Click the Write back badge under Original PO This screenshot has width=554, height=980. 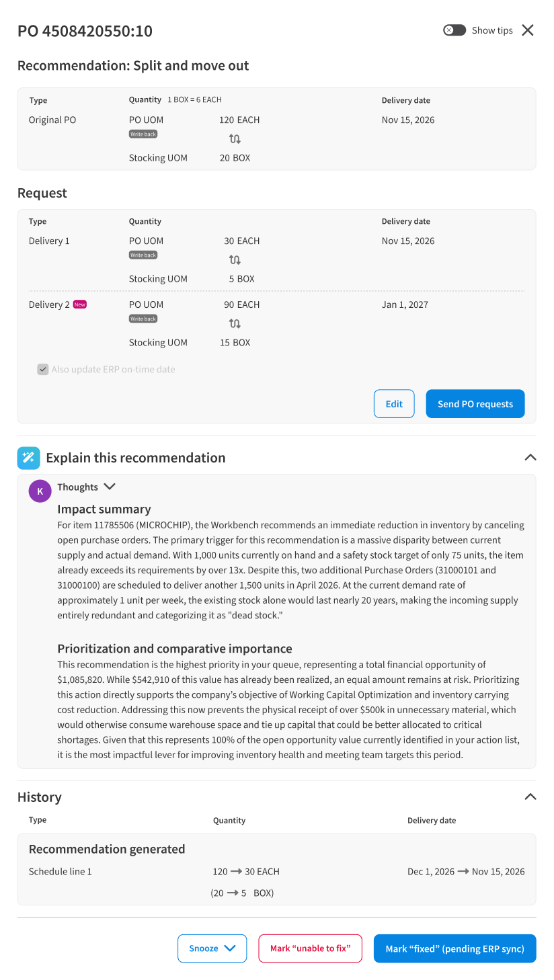[x=143, y=134]
